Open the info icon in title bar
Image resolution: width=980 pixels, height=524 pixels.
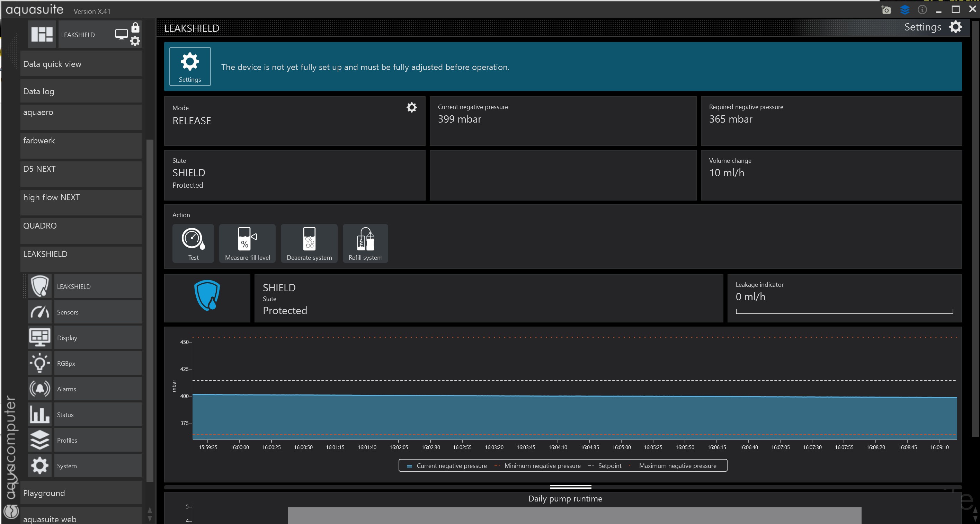pyautogui.click(x=922, y=9)
